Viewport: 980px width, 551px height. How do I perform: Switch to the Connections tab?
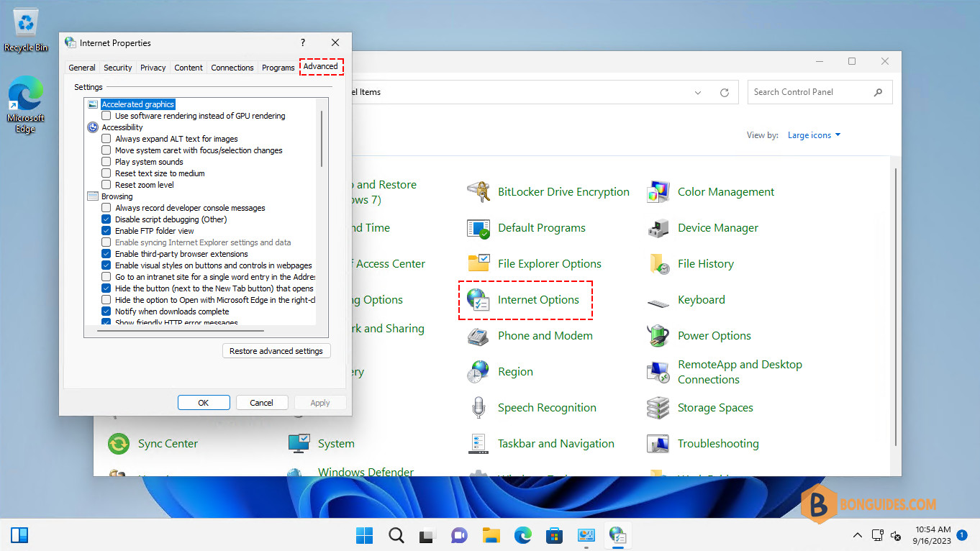click(x=232, y=68)
